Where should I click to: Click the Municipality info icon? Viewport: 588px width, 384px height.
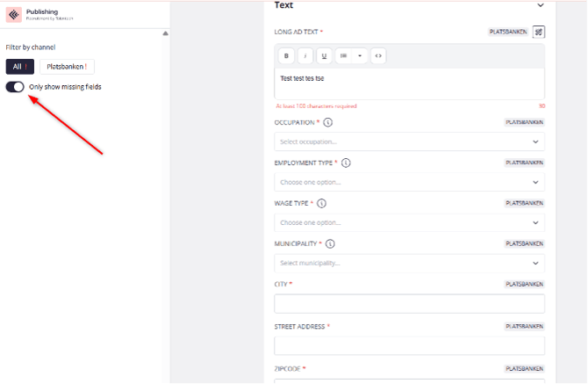(x=330, y=243)
